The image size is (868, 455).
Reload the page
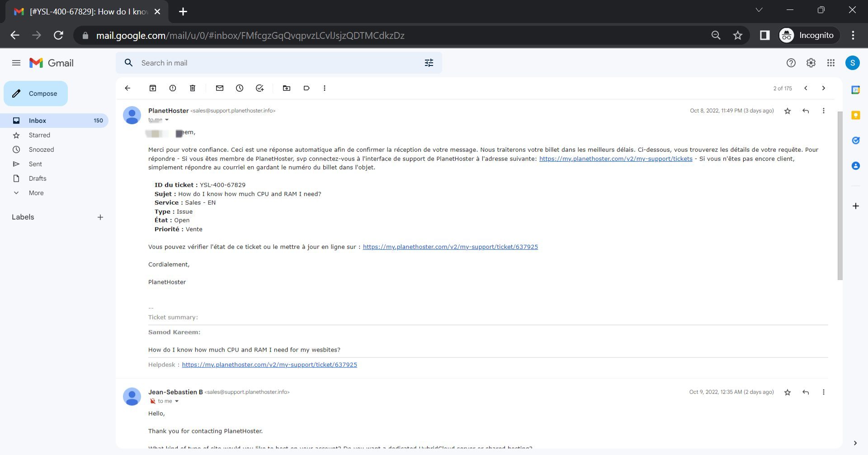58,35
